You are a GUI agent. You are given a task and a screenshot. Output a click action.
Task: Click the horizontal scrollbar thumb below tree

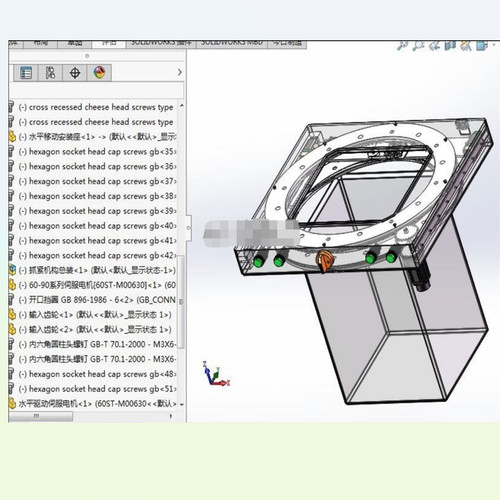[x=40, y=416]
